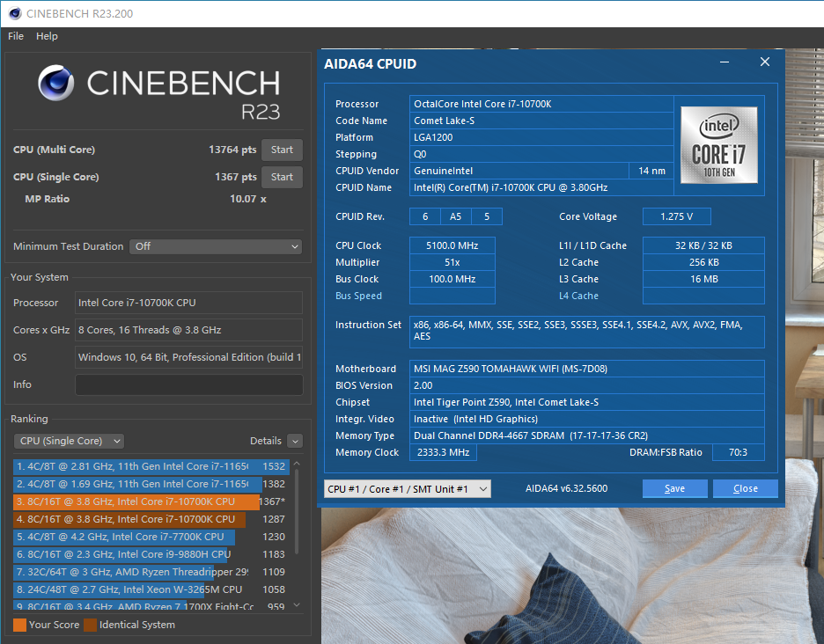Click the BIOS Version value 2.00
The height and width of the screenshot is (644, 824).
[587, 385]
